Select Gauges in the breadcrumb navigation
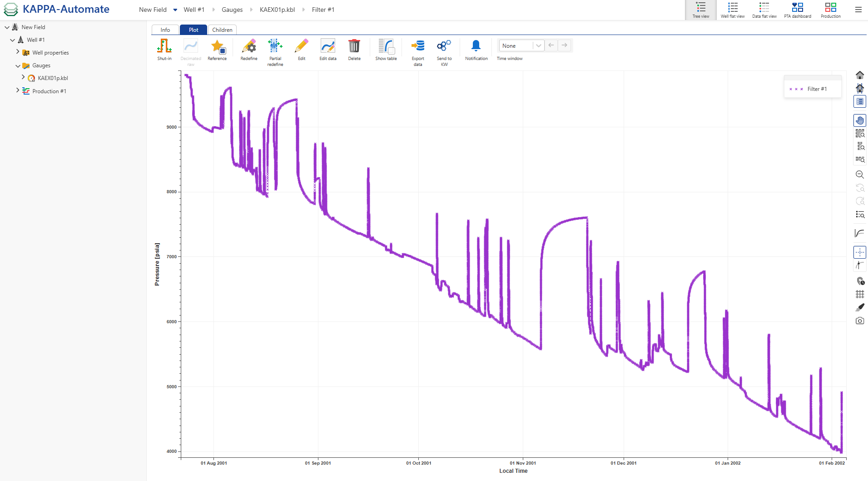The height and width of the screenshot is (481, 868). [x=232, y=9]
